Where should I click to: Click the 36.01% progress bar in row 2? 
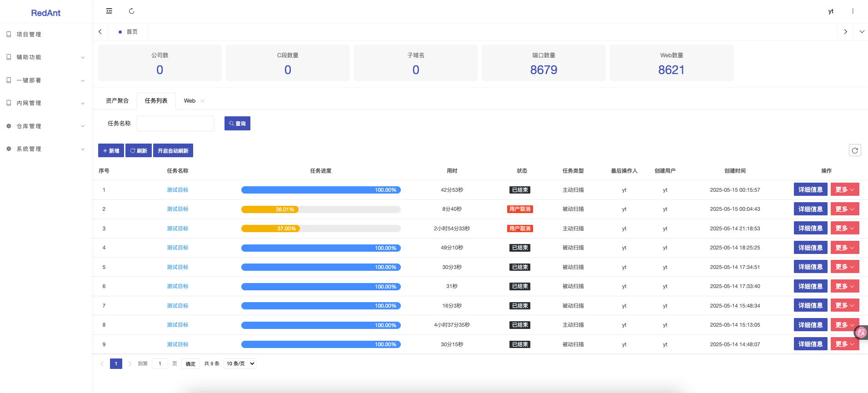tap(321, 209)
